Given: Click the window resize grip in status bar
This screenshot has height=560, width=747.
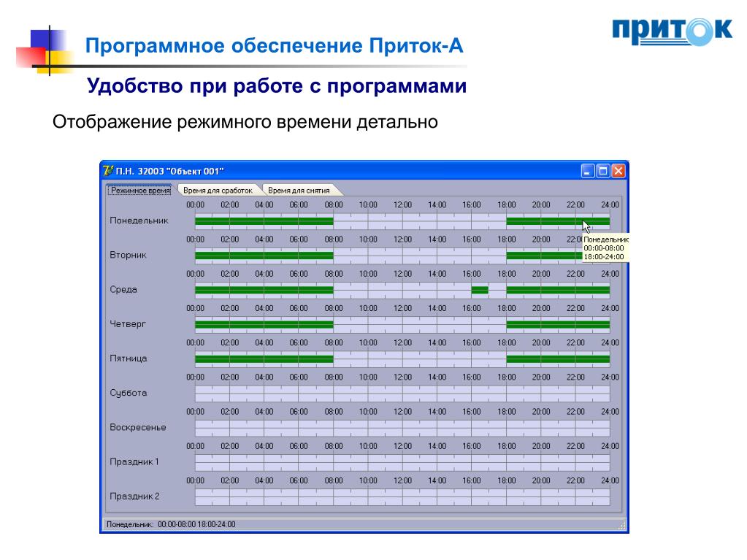Looking at the screenshot, I should (621, 526).
